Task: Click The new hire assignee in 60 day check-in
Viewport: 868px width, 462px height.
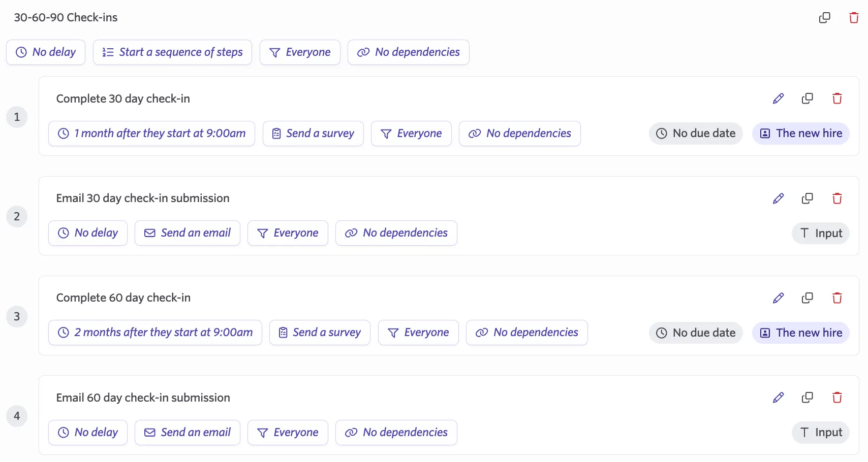Action: [x=801, y=333]
